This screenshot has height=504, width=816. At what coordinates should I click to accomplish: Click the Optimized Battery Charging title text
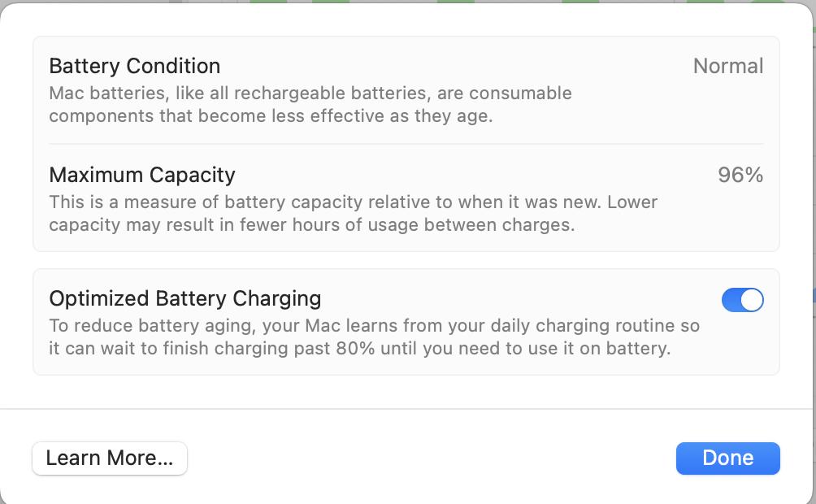tap(185, 298)
